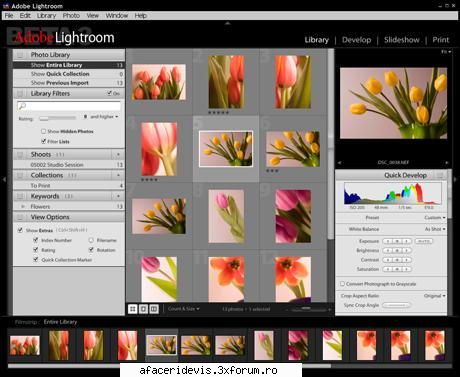Uncheck Index Number option
The height and width of the screenshot is (377, 460).
36,240
